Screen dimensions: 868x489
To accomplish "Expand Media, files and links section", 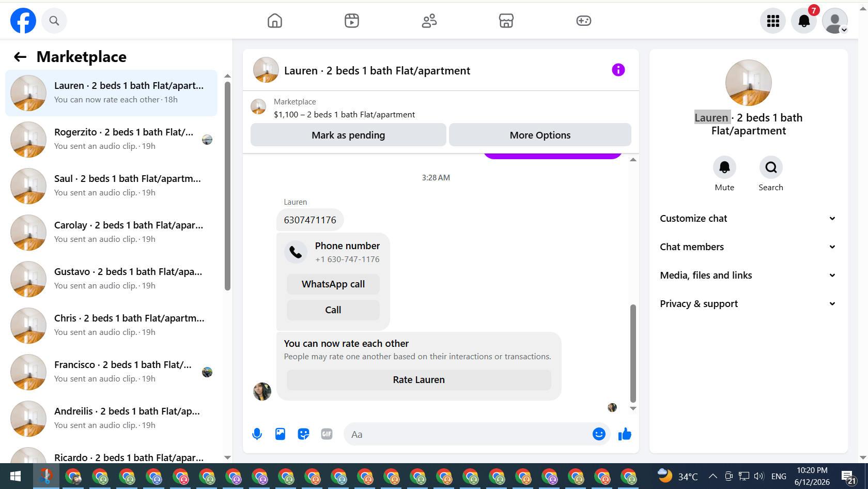I will tap(748, 275).
